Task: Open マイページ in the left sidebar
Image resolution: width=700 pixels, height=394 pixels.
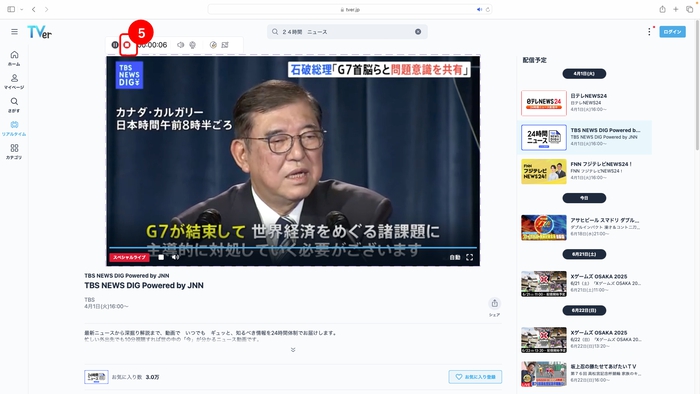Action: [14, 82]
